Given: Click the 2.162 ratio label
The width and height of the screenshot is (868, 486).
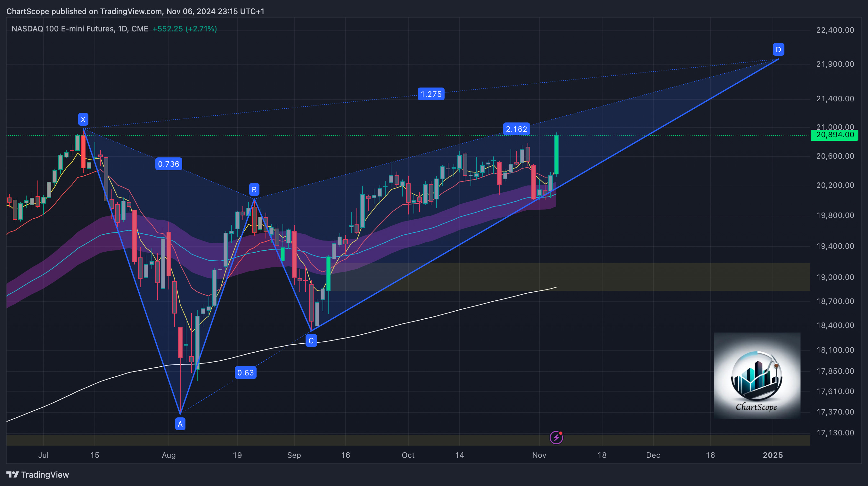Looking at the screenshot, I should (516, 129).
